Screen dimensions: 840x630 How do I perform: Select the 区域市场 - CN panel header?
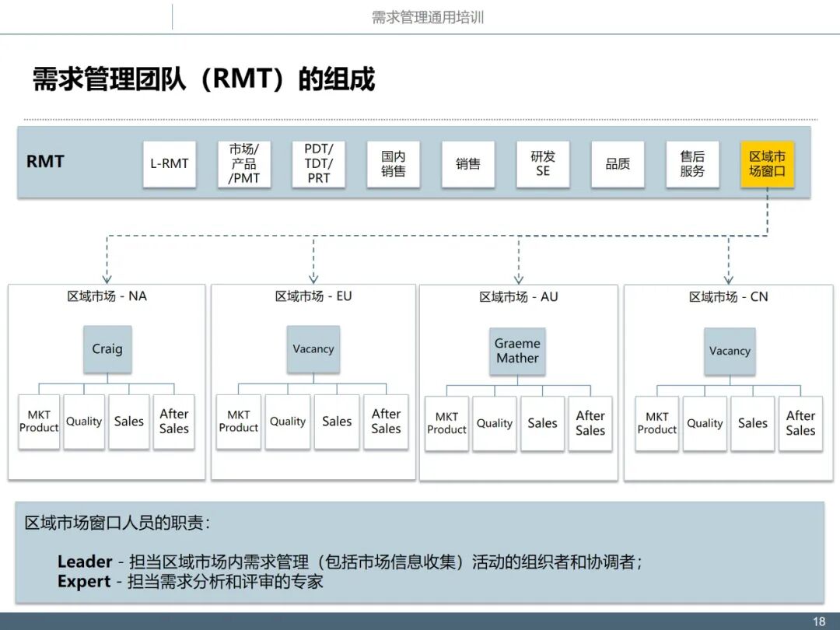click(x=730, y=296)
